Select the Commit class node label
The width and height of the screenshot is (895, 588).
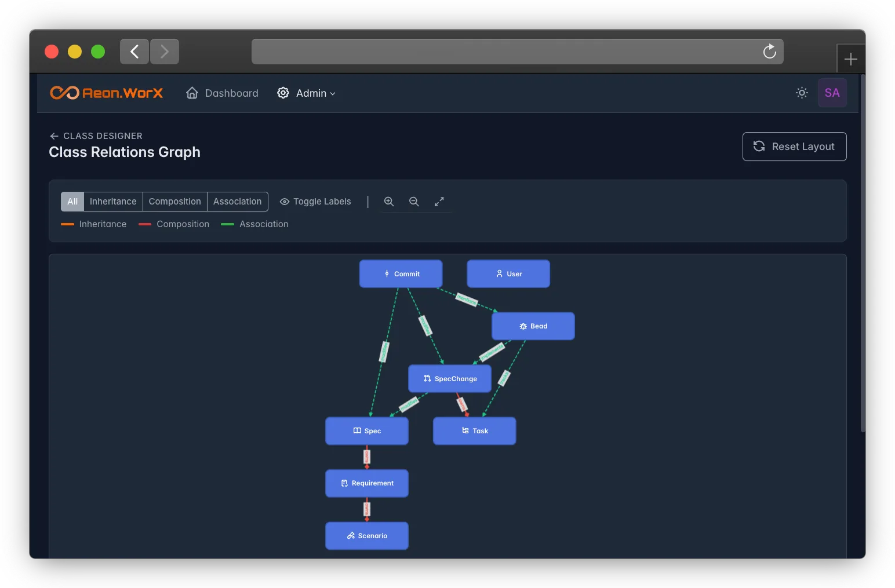(406, 274)
